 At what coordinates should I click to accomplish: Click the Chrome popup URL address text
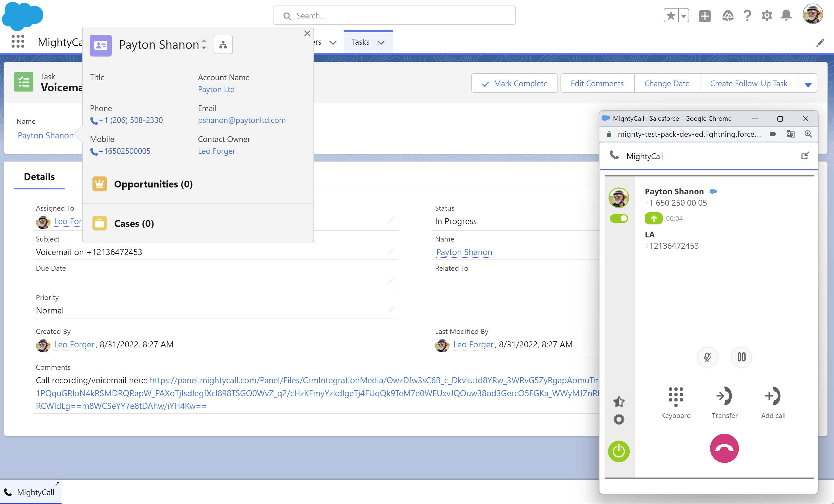pyautogui.click(x=689, y=134)
